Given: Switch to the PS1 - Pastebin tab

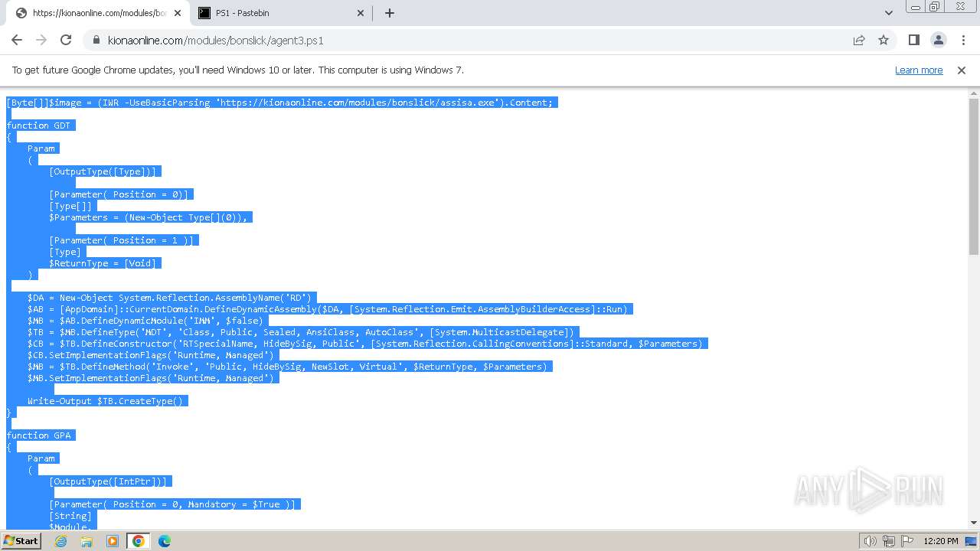Looking at the screenshot, I should click(282, 13).
